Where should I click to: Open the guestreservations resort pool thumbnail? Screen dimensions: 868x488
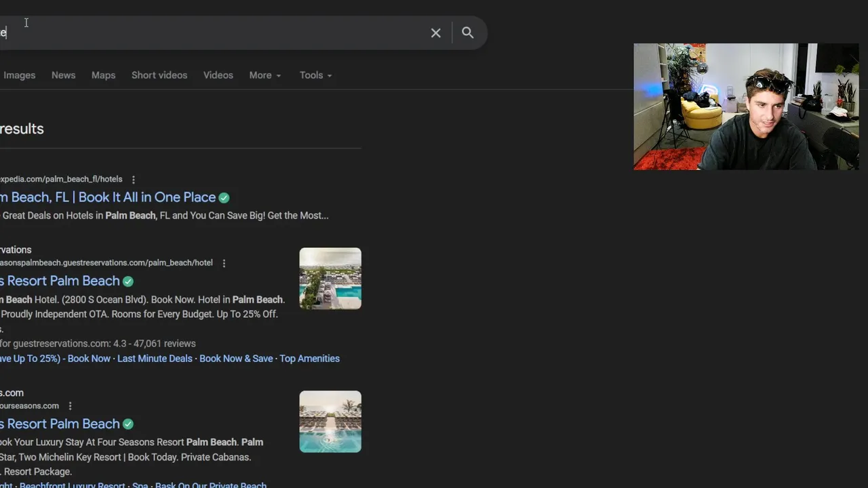click(x=330, y=279)
